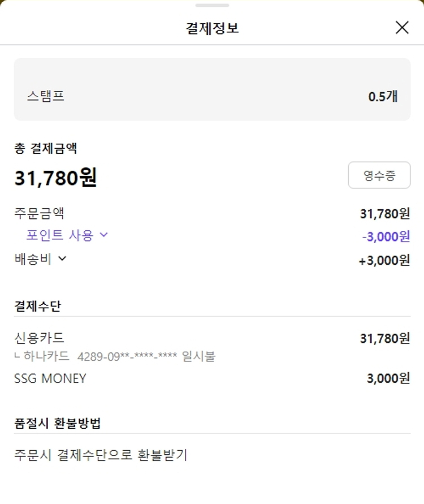The image size is (424, 504).
Task: Click the 하나카드 masked card number line
Action: 145,356
